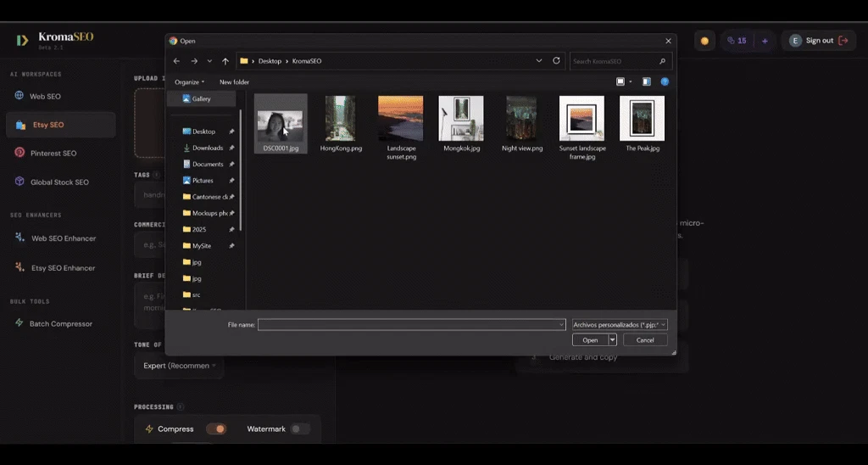The height and width of the screenshot is (465, 868).
Task: Refresh the KromaSEO folder listing
Action: pyautogui.click(x=557, y=61)
